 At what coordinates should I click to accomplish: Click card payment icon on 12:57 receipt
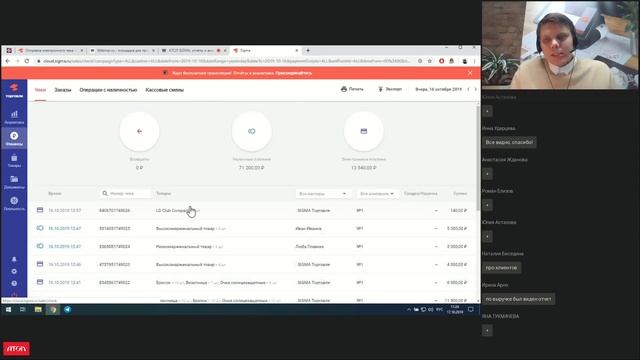tap(40, 210)
